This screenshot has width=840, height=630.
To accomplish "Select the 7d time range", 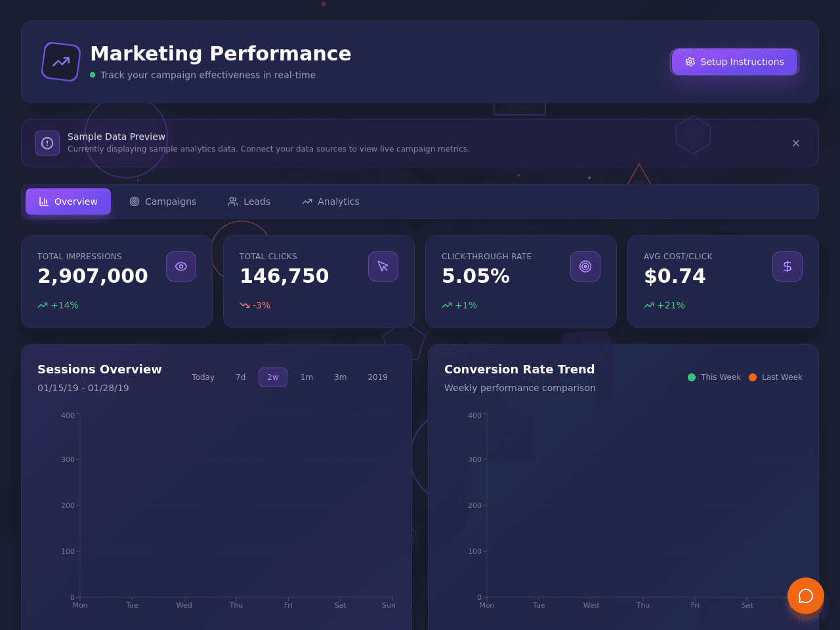I will pos(241,377).
